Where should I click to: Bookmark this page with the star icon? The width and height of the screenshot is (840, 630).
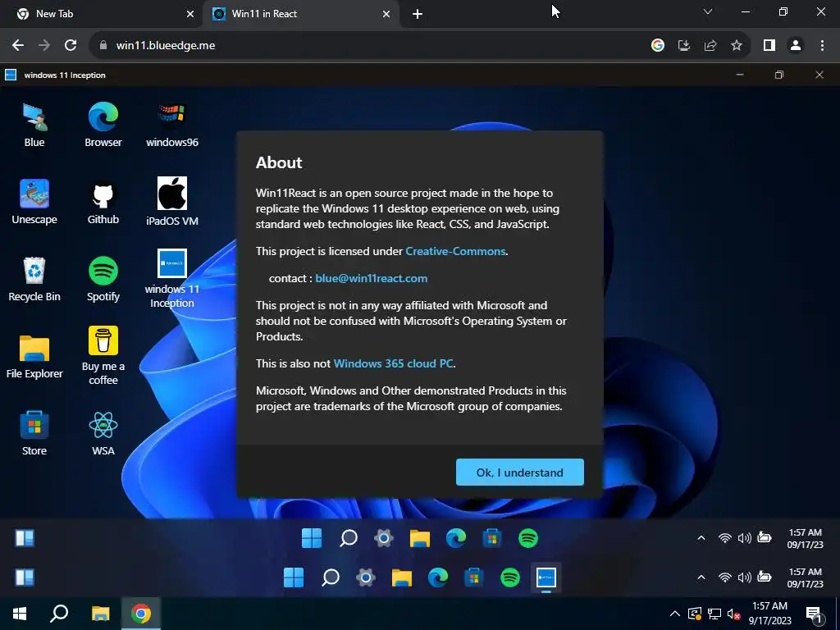pyautogui.click(x=737, y=46)
